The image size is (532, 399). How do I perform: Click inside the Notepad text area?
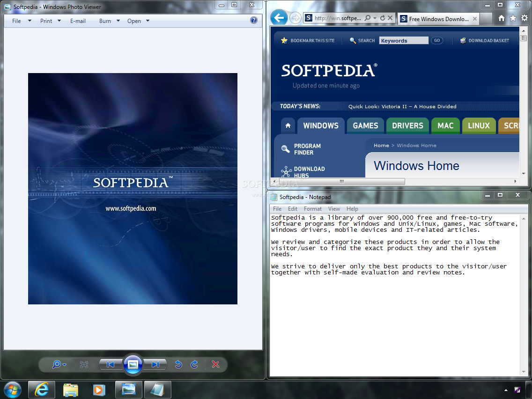point(395,295)
